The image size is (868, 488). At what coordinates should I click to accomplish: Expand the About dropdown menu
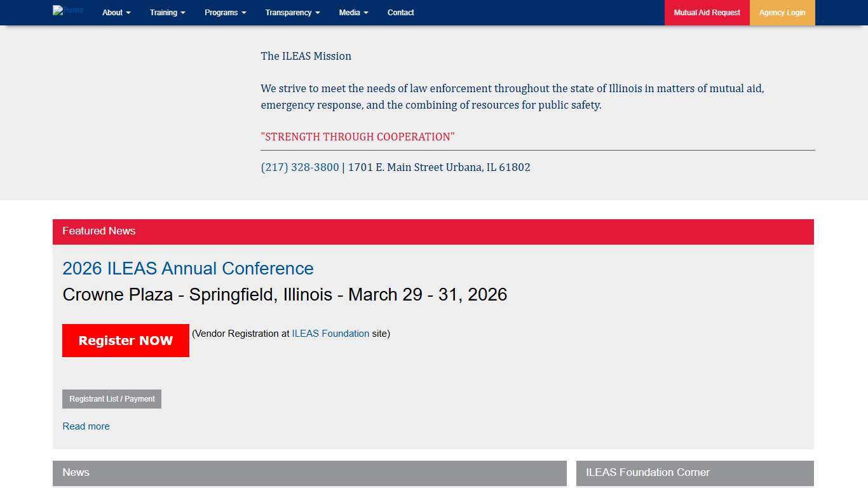point(116,13)
